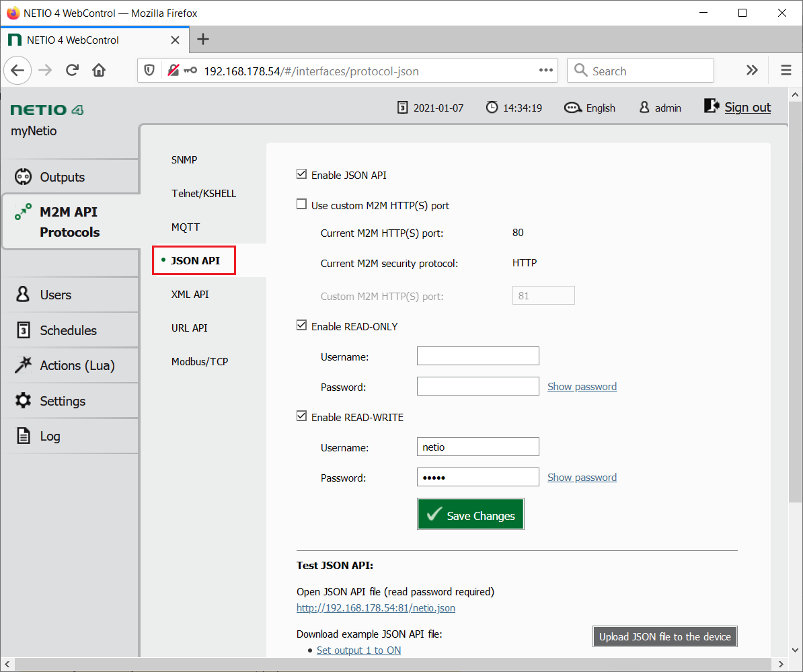
Task: Toggle the Enable READ-ONLY checkbox
Action: (x=302, y=326)
